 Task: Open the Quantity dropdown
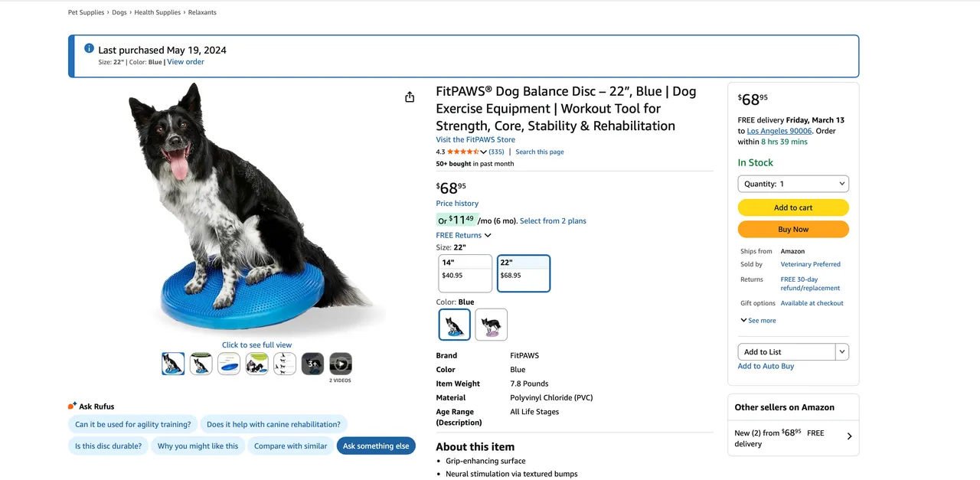(793, 184)
